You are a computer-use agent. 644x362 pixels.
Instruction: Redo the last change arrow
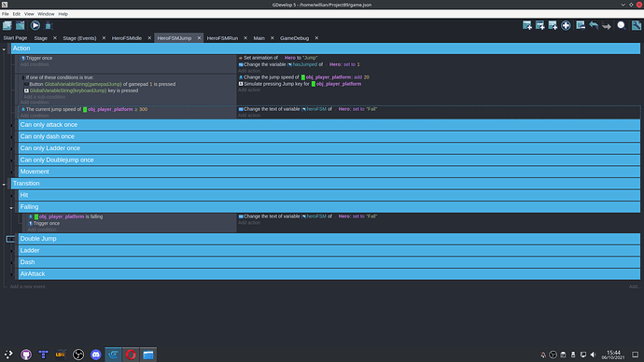click(x=607, y=26)
